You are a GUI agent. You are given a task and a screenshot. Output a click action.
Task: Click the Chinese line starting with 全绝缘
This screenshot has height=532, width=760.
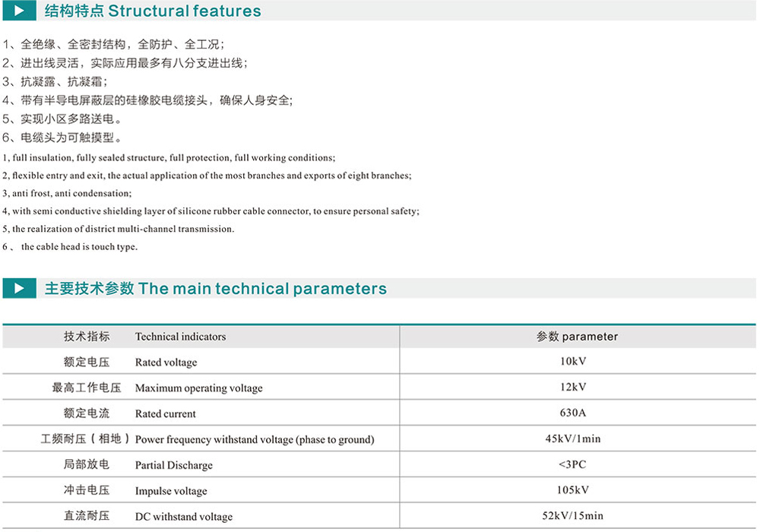(x=114, y=44)
